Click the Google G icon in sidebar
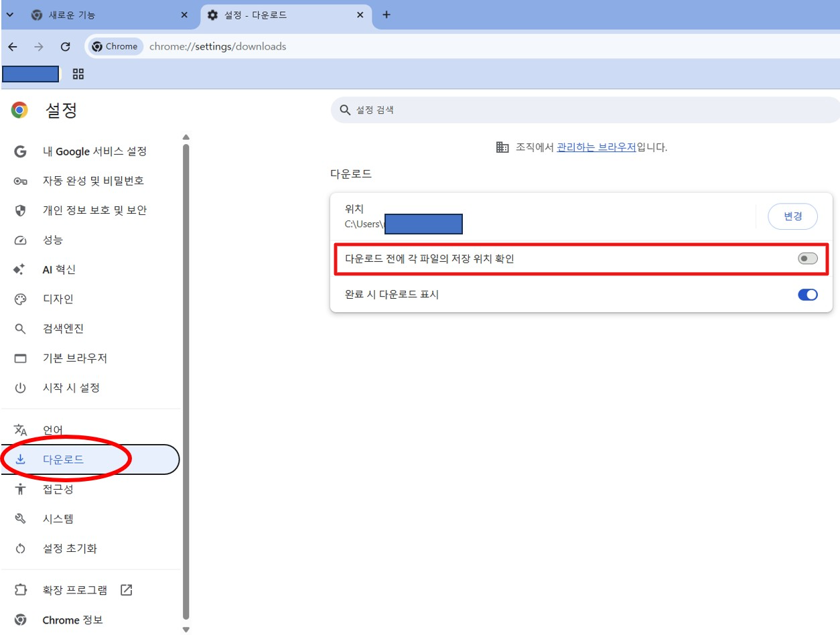This screenshot has width=840, height=635. 20,151
